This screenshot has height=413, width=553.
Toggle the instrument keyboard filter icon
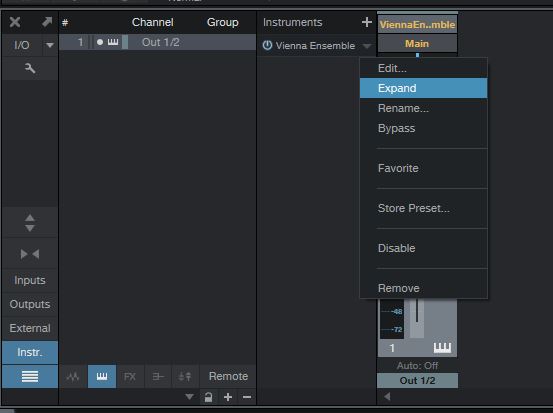(x=102, y=376)
